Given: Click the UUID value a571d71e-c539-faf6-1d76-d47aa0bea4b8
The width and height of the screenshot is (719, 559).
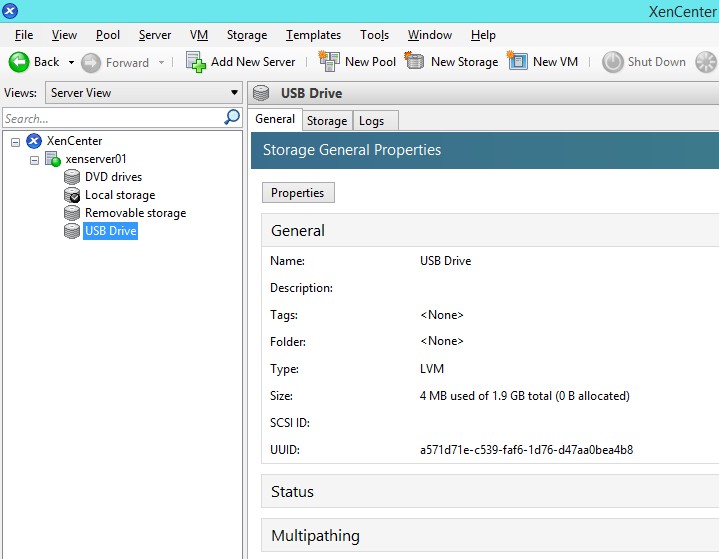Looking at the screenshot, I should (x=526, y=450).
